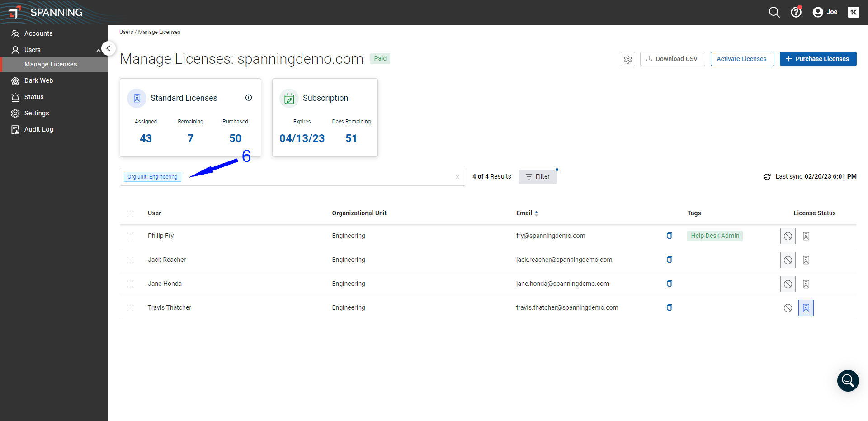Open Accounts in the sidebar
The image size is (868, 421).
pyautogui.click(x=54, y=33)
